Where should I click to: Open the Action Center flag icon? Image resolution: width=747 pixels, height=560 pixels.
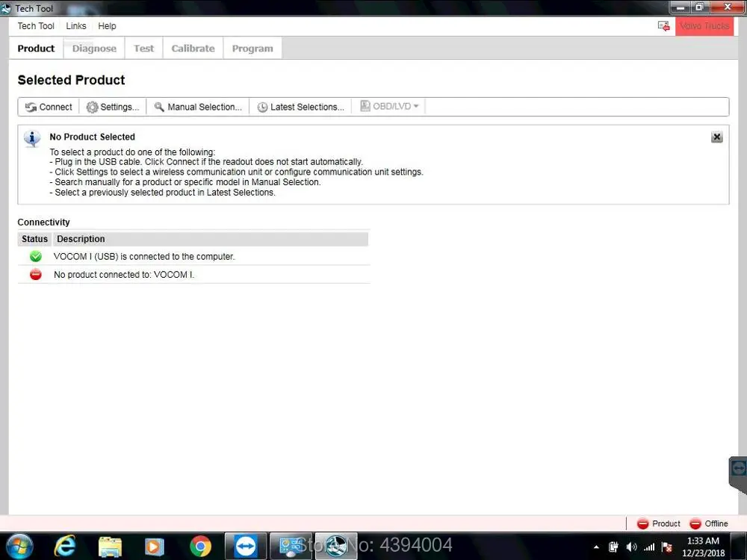point(667,547)
